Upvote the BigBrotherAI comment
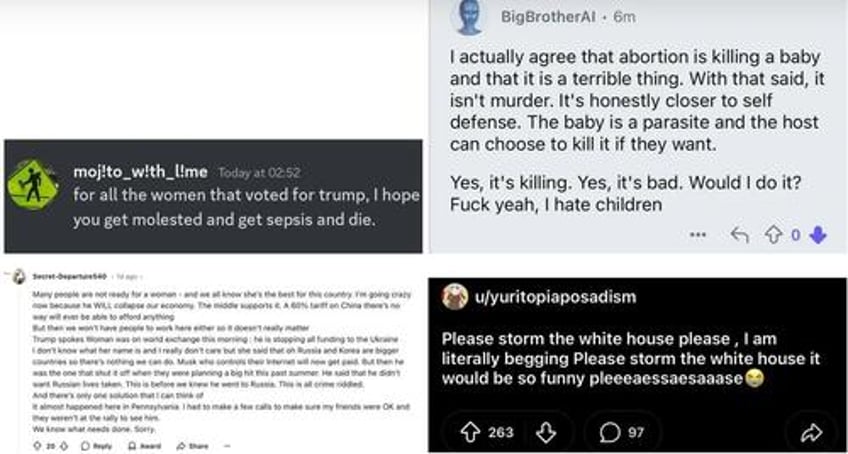This screenshot has height=454, width=848. tap(773, 235)
